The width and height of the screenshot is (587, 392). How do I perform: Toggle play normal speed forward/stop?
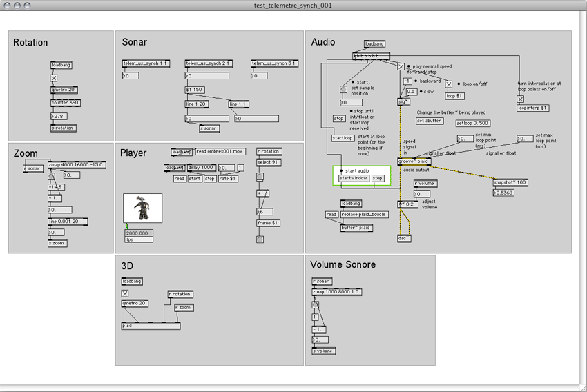(401, 66)
